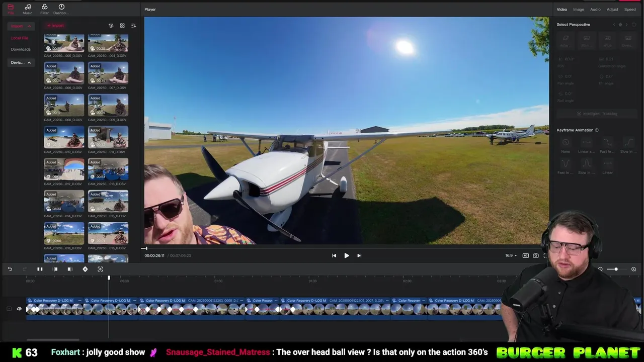The image size is (644, 362).
Task: Switch media list to grid view
Action: point(122,26)
